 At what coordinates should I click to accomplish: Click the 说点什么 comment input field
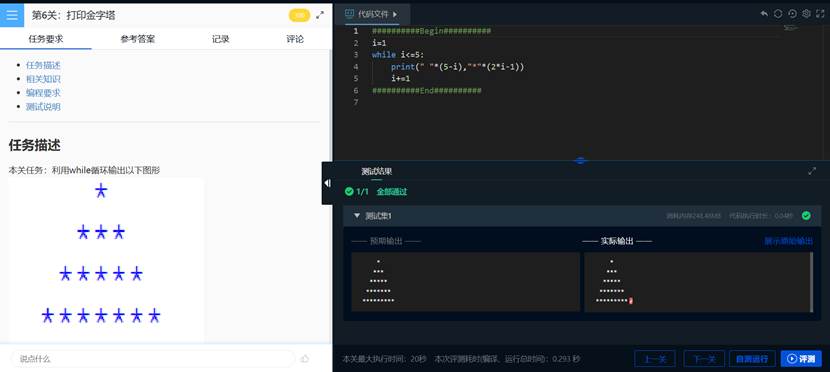pyautogui.click(x=154, y=359)
